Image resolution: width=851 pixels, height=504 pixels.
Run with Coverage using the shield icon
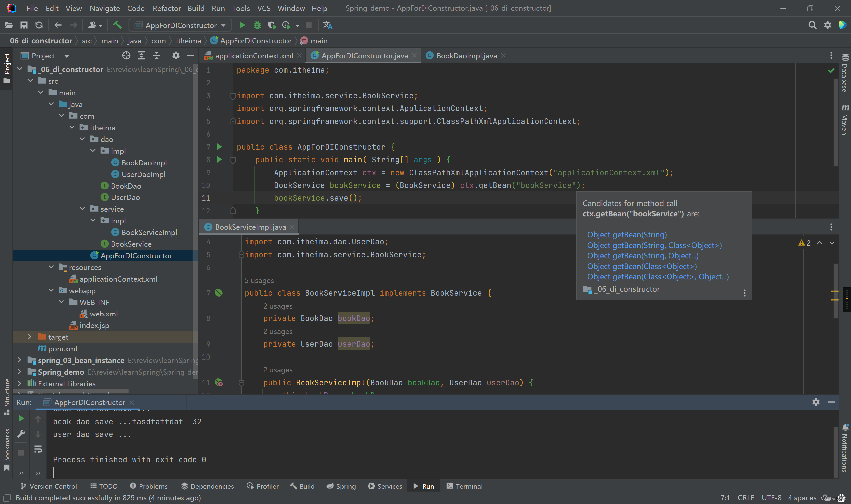[x=271, y=25]
